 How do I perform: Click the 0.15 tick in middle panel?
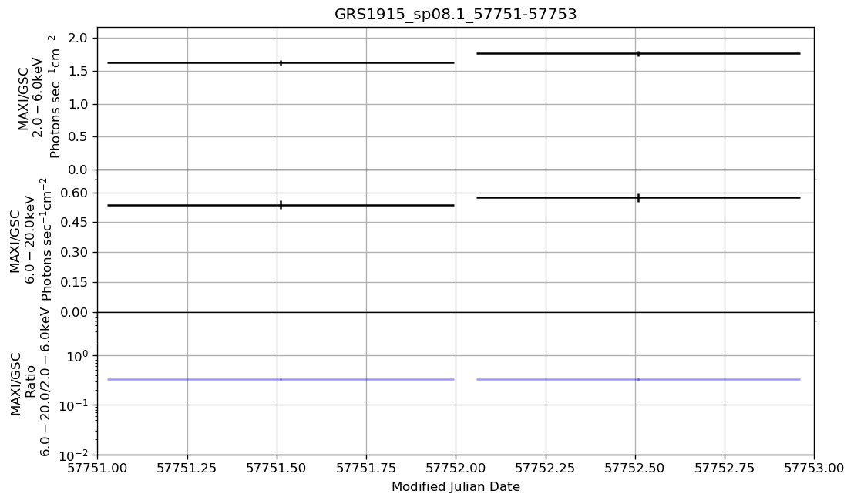click(x=76, y=283)
